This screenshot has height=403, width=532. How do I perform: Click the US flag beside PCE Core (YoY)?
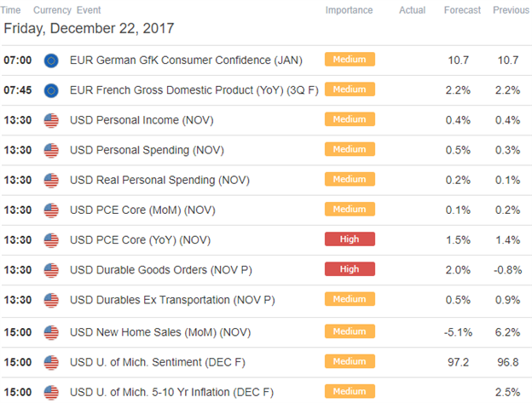click(51, 240)
